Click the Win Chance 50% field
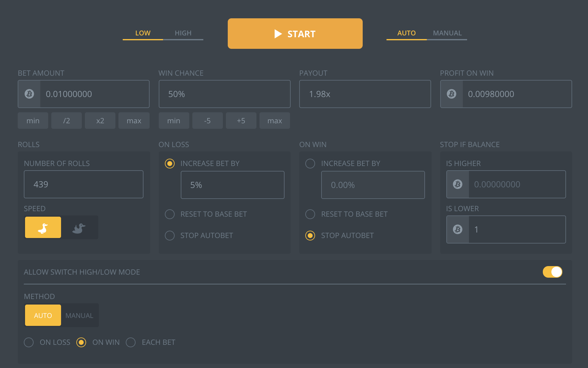 pos(225,94)
